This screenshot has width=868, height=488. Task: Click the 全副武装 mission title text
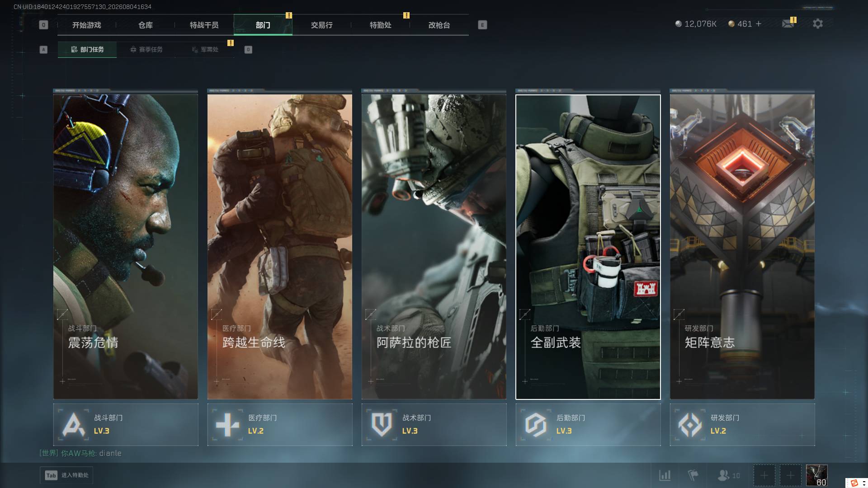point(556,343)
